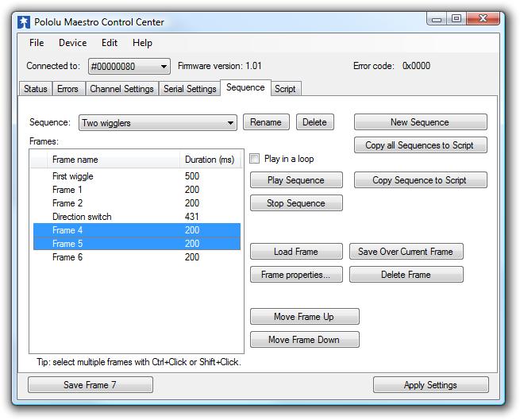Screen dimensions: 520x420
Task: Switch to the Channel Settings tab
Action: tap(121, 89)
